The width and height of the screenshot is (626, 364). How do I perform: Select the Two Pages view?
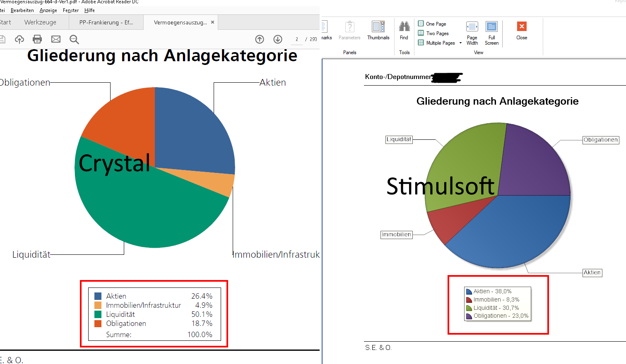(433, 34)
